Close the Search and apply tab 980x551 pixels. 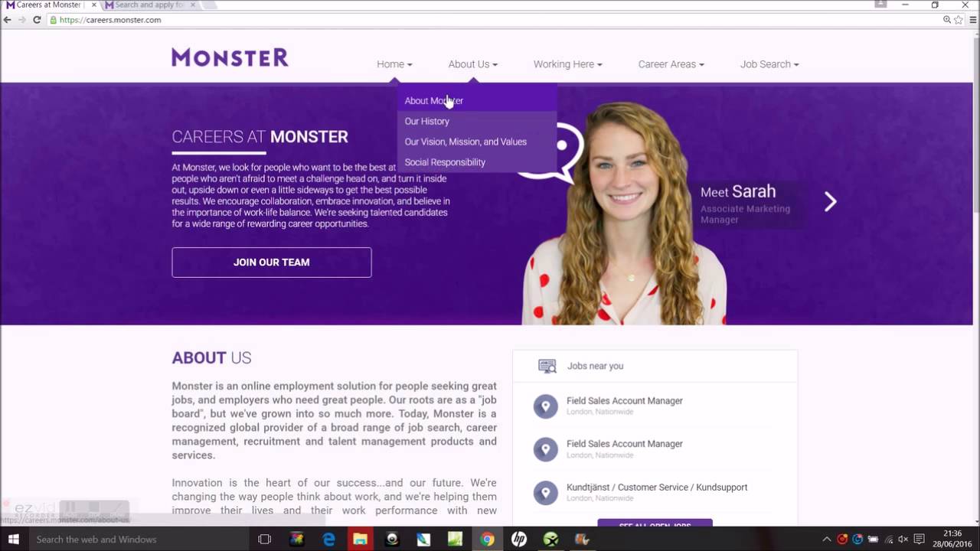coord(191,5)
